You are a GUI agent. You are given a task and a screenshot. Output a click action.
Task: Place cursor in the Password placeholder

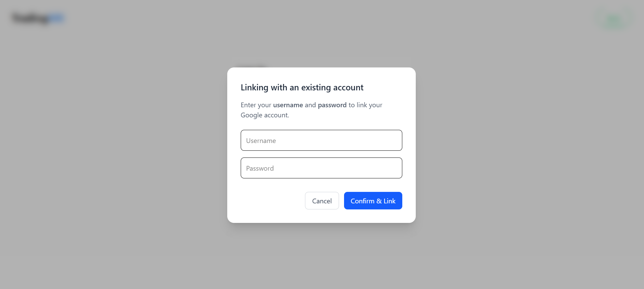(x=260, y=168)
